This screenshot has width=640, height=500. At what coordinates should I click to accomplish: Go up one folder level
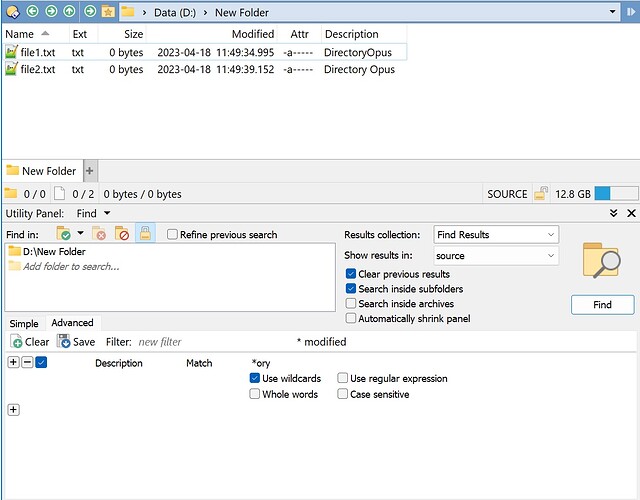click(x=69, y=11)
